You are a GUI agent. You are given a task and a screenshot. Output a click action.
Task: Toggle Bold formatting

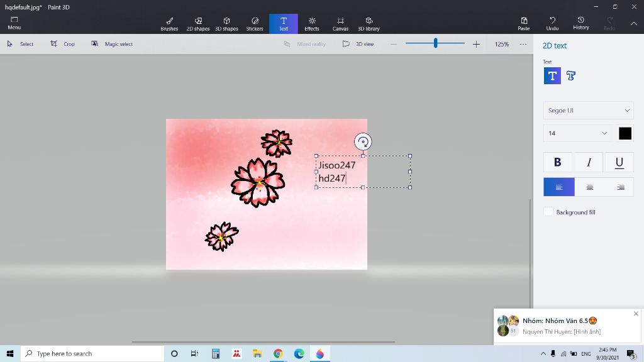point(557,162)
